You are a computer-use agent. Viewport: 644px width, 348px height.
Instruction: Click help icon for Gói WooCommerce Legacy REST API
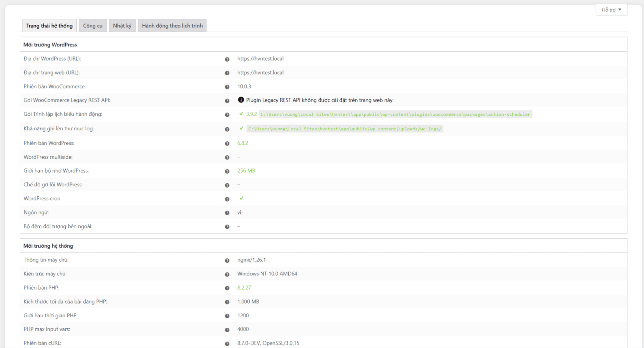pos(227,101)
